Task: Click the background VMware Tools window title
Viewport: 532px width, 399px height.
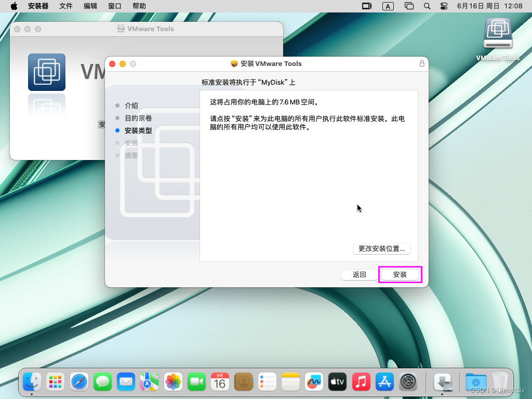Action: 150,29
